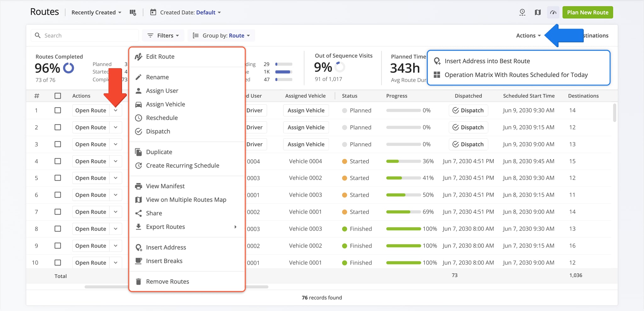Click the Duplicate copy icon

pyautogui.click(x=138, y=152)
